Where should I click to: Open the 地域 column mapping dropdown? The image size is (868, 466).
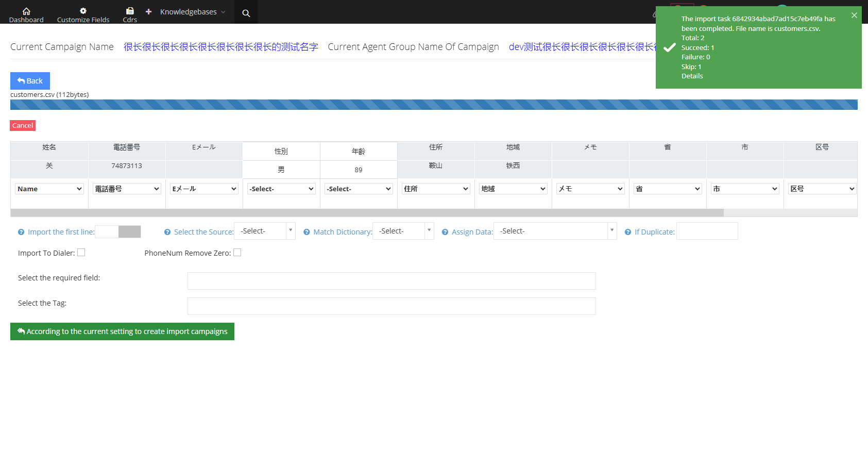(x=513, y=189)
